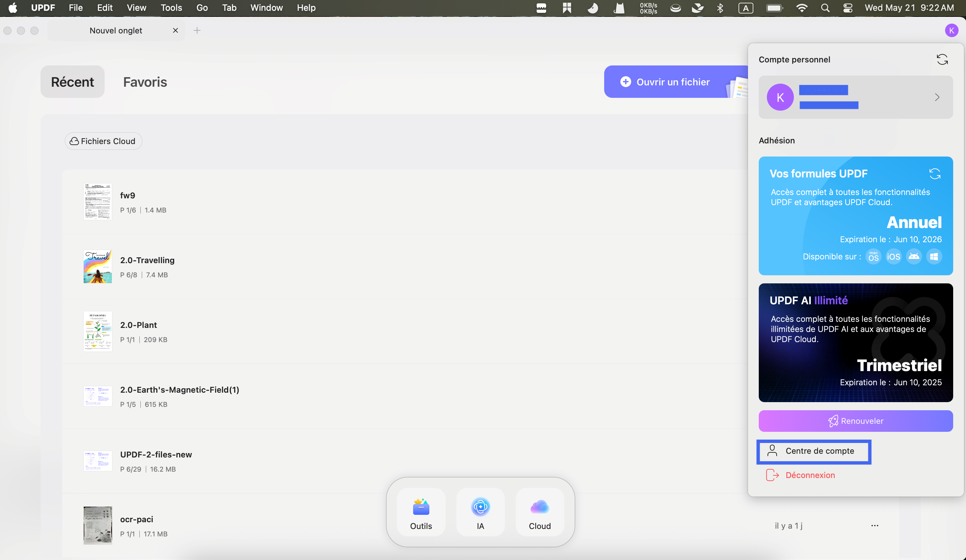The height and width of the screenshot is (560, 966).
Task: Open the Vos formules UPDF Annuel card
Action: tap(856, 216)
